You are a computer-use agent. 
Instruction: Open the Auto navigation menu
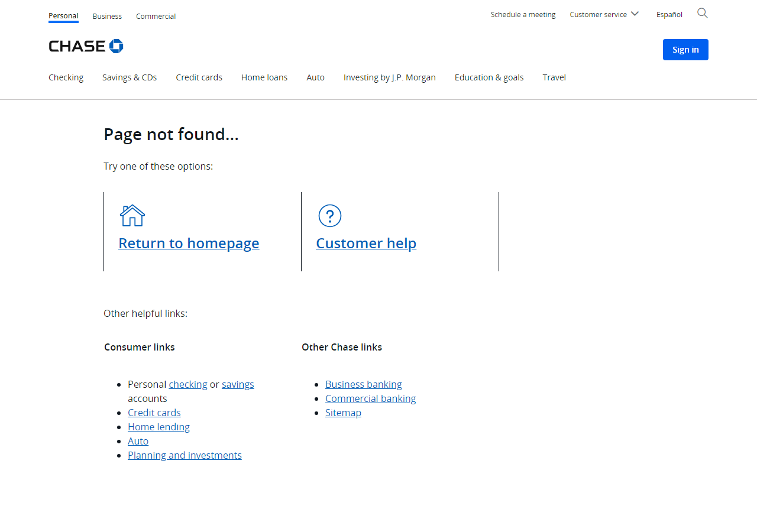[x=315, y=77]
